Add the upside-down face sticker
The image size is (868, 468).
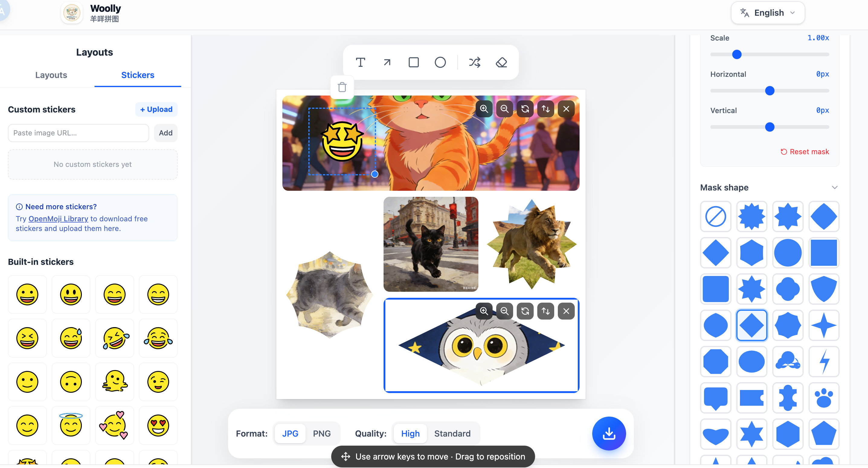(x=71, y=382)
